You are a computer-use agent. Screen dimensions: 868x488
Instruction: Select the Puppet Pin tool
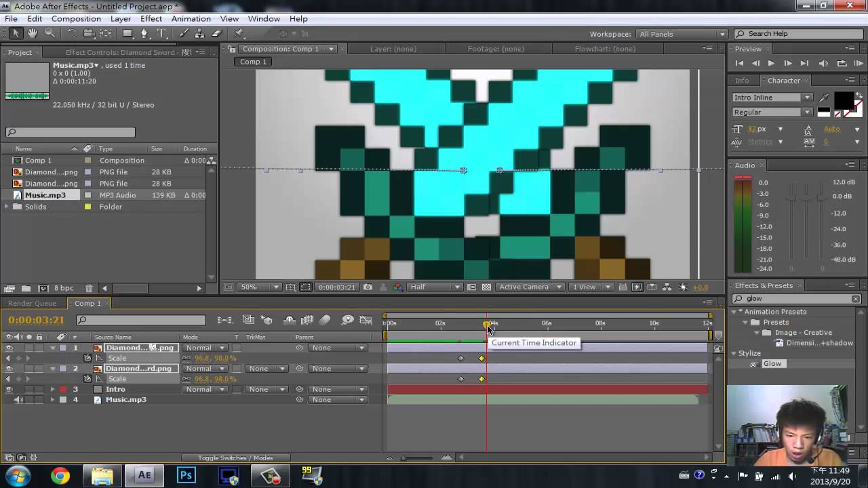239,33
